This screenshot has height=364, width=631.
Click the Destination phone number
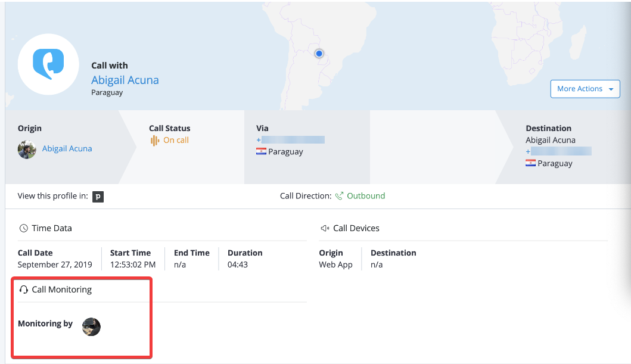[559, 151]
